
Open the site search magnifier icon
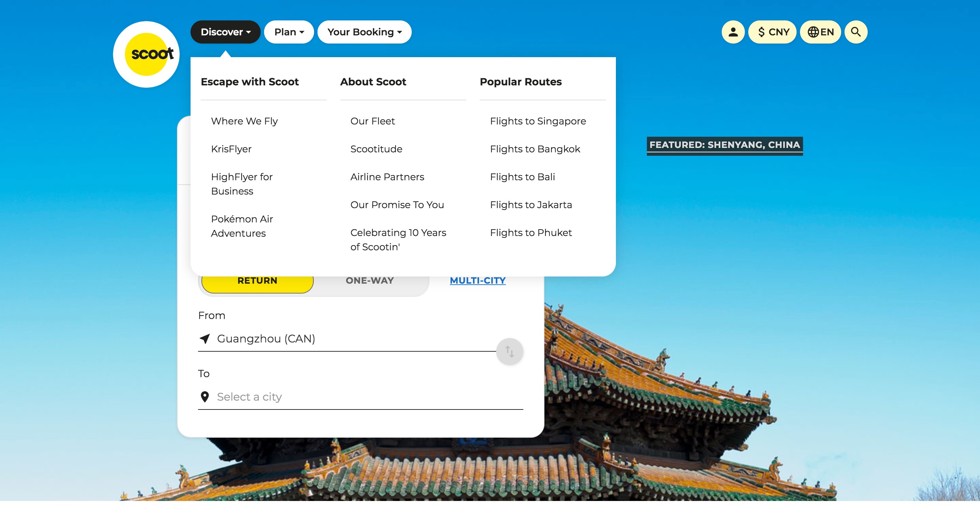[x=855, y=32]
